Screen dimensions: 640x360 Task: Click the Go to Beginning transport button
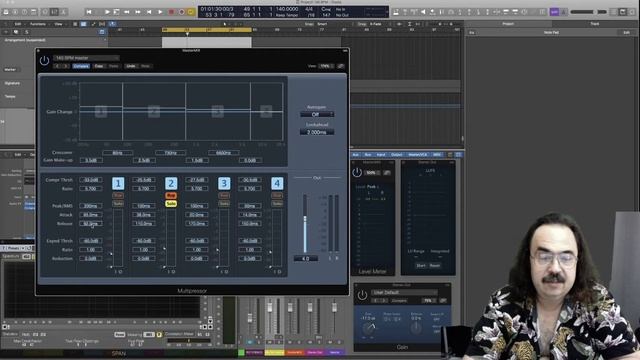[x=89, y=12]
